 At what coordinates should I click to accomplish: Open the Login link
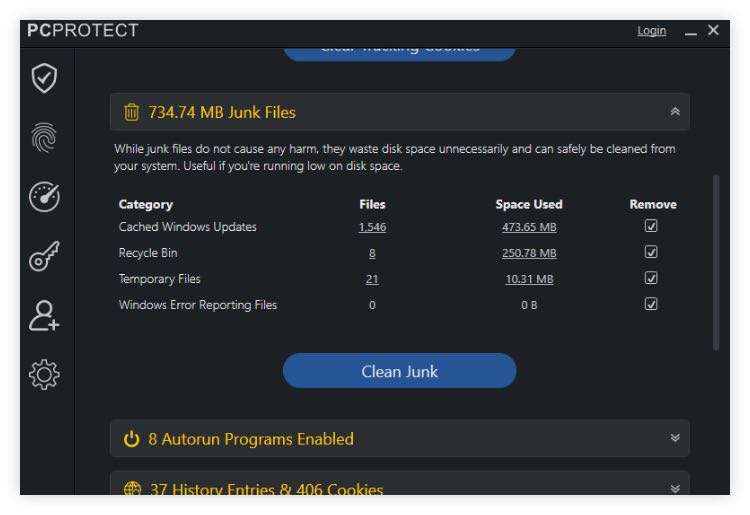click(651, 31)
